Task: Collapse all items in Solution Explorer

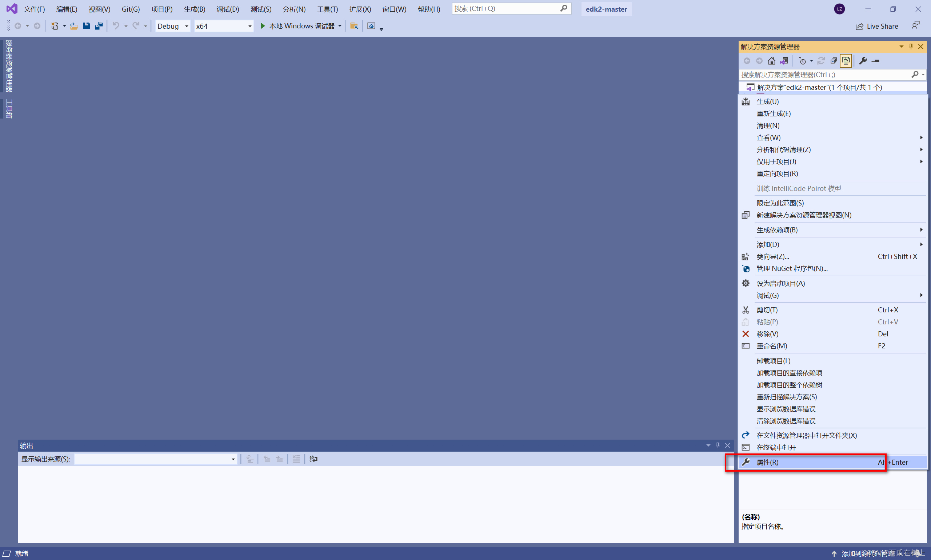Action: [834, 61]
